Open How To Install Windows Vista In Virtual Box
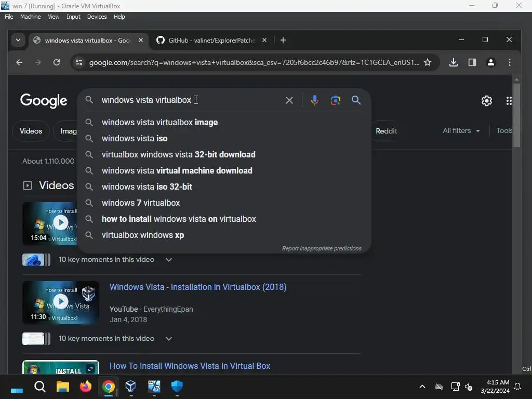532x399 pixels. click(190, 366)
